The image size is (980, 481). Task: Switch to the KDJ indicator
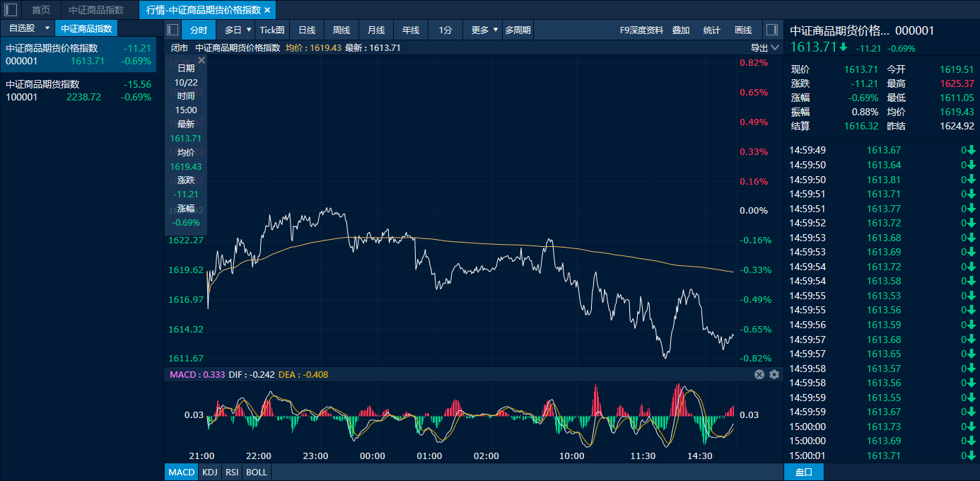pos(209,472)
